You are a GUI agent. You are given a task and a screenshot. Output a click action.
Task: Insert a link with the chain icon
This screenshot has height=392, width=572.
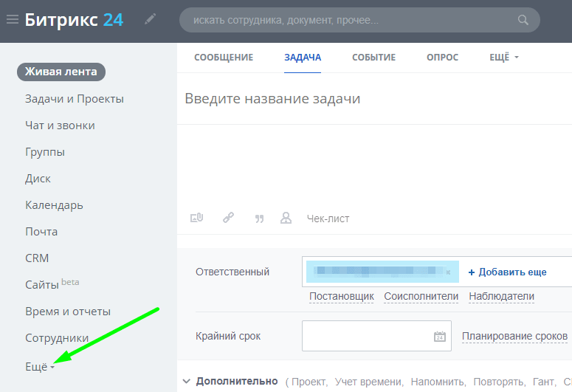[228, 218]
